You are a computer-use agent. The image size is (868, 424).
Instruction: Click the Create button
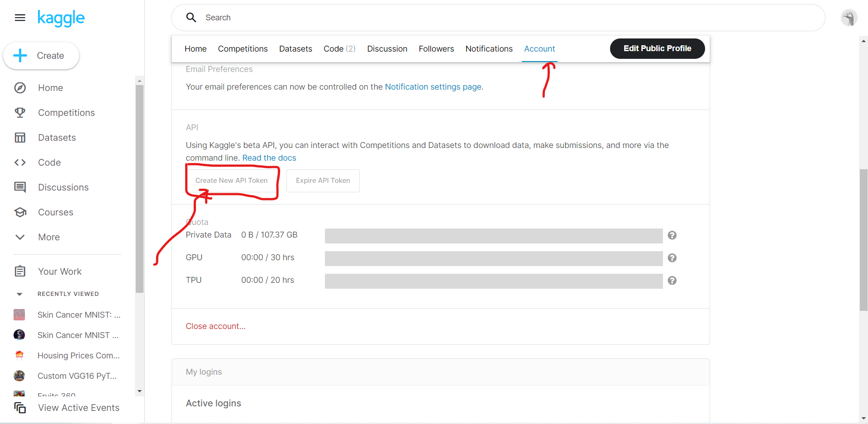pos(41,56)
